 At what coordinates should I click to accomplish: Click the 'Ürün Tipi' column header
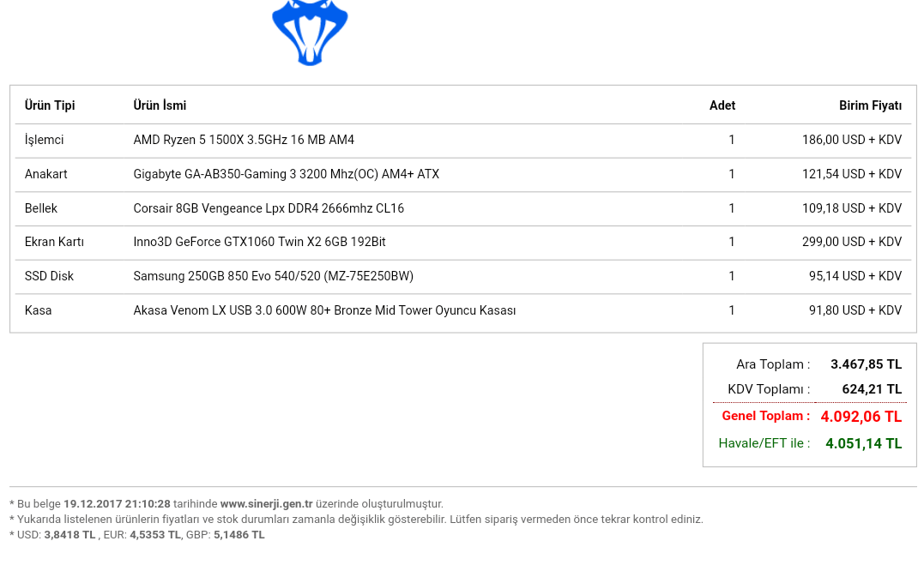50,105
